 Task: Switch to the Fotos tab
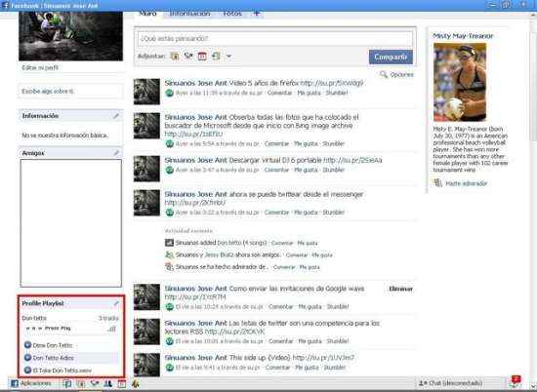click(232, 14)
